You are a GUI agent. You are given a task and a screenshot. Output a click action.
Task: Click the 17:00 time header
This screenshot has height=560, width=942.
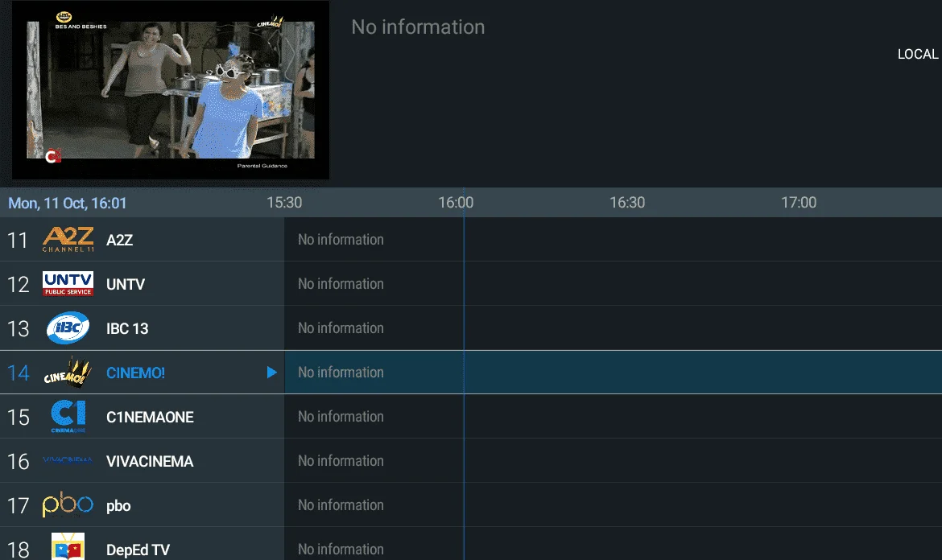click(x=799, y=202)
